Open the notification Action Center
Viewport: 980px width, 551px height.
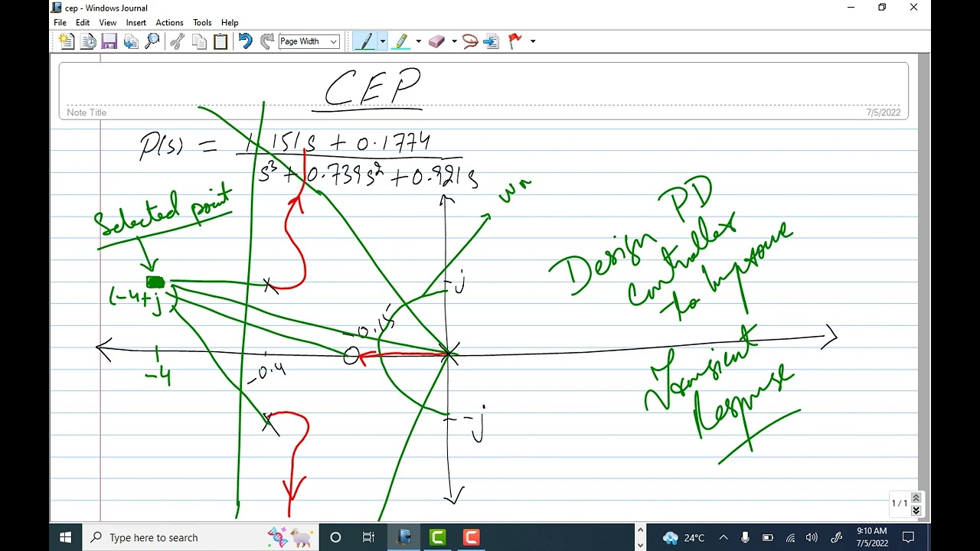[x=909, y=537]
